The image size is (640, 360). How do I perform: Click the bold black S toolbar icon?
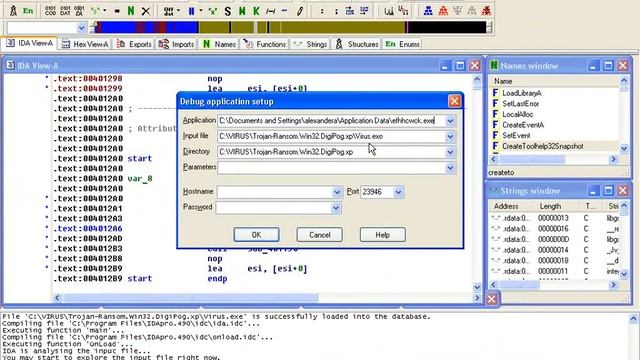(228, 11)
